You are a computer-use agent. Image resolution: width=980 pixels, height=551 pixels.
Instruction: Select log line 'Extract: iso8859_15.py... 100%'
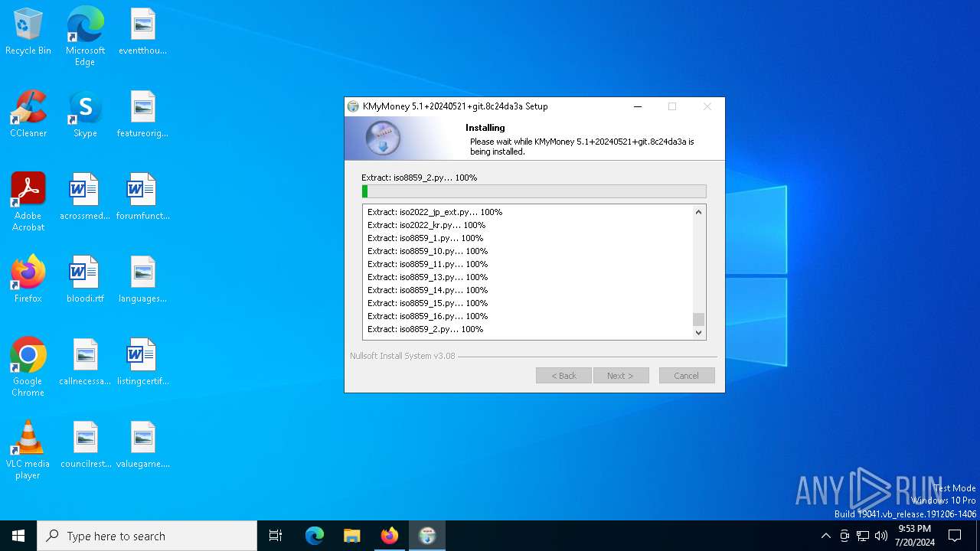[427, 303]
